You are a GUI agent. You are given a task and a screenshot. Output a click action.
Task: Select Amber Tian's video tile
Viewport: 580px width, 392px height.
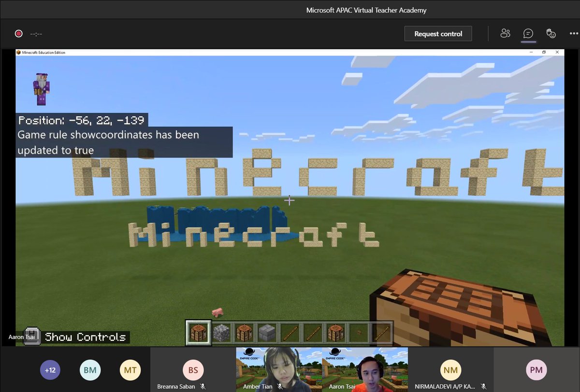pos(279,369)
